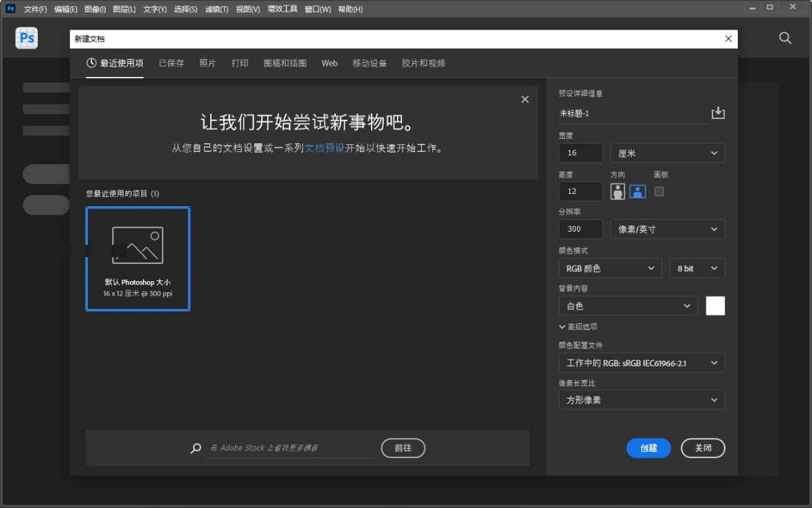This screenshot has height=508, width=812.
Task: Save document preset with download icon
Action: (718, 113)
